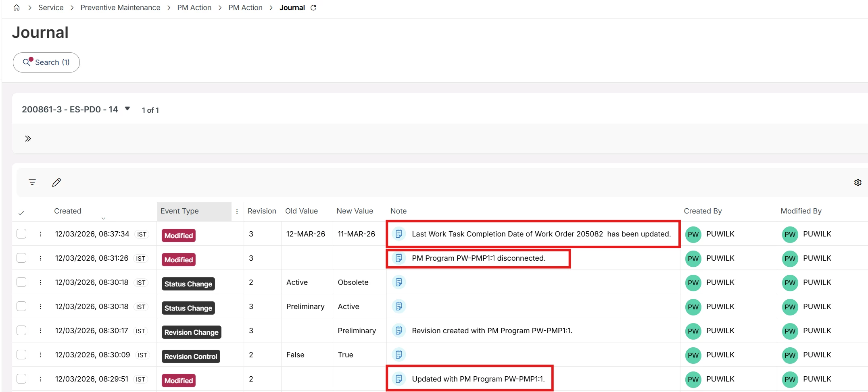This screenshot has height=392, width=868.
Task: Click the Obsolete new value cell
Action: pyautogui.click(x=353, y=282)
